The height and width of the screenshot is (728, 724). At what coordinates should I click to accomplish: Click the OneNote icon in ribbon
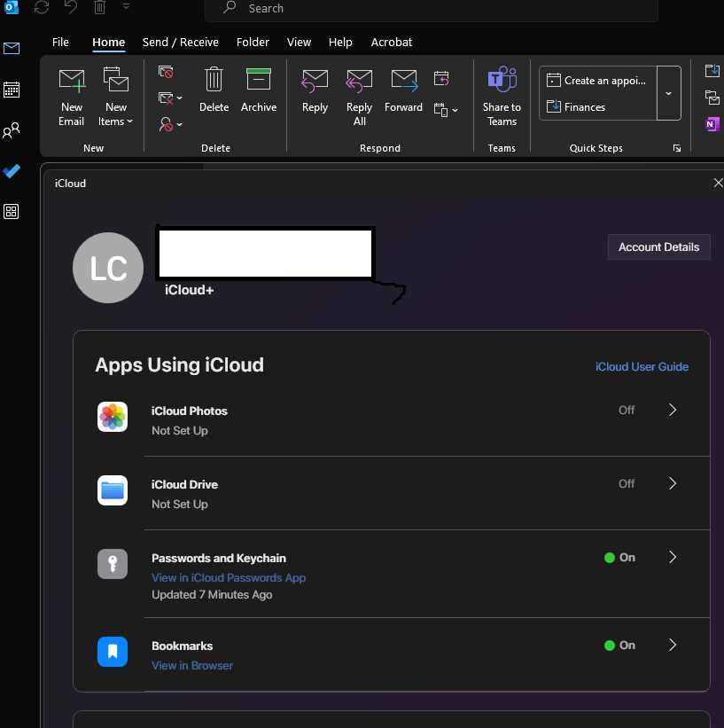(x=712, y=124)
